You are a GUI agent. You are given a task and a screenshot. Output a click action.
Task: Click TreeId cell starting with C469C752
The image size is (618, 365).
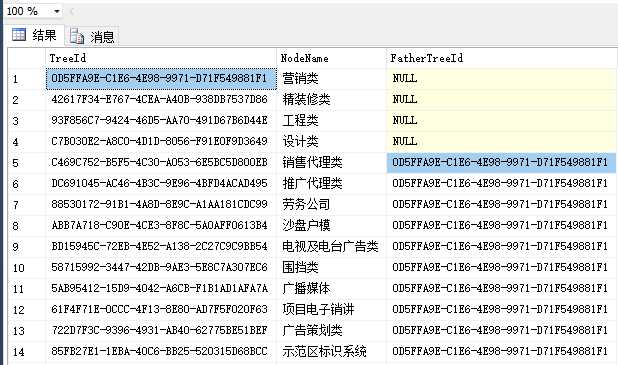point(161,162)
